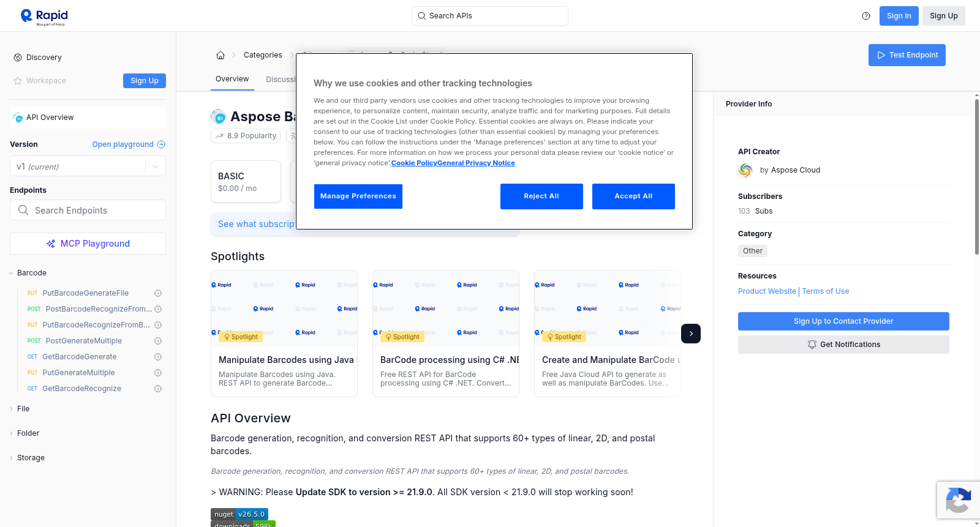Open the version v1 dropdown
980x527 pixels.
pyautogui.click(x=88, y=166)
